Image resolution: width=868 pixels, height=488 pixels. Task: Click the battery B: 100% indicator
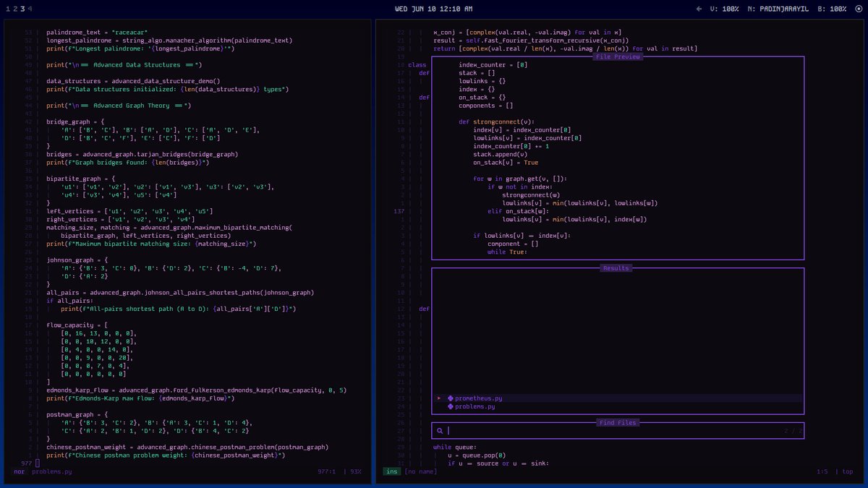click(832, 9)
